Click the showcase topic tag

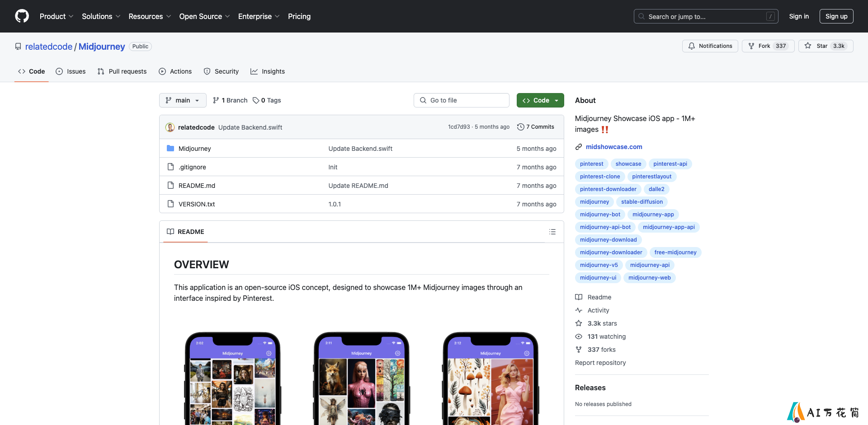click(x=628, y=164)
